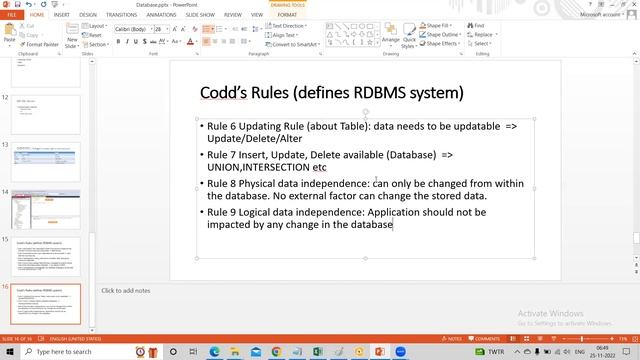The height and width of the screenshot is (360, 640).
Task: Select the rectangle shape in gallery
Action: tap(354, 27)
